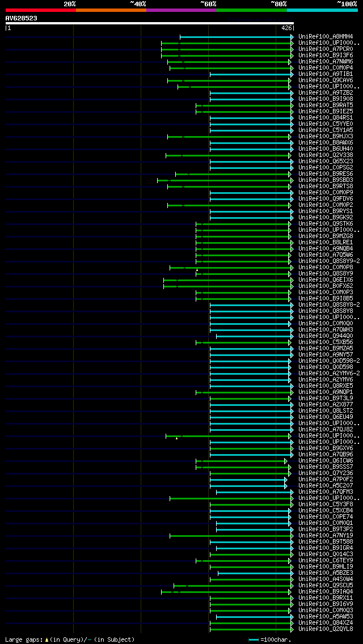Image resolution: width=363 pixels, height=644 pixels.
Task: Open the UniRef100_Q7Y236 hit
Action: point(326,473)
